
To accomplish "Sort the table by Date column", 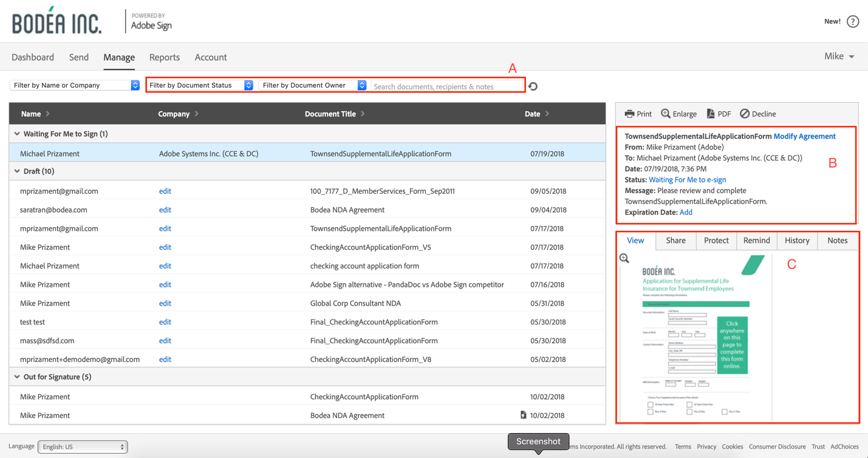I will tap(537, 114).
